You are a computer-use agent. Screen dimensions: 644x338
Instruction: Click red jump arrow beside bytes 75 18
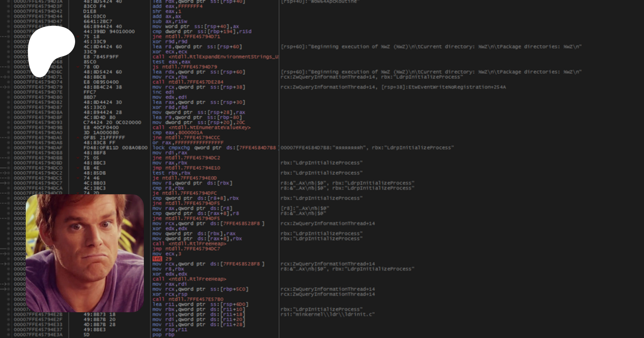point(78,36)
